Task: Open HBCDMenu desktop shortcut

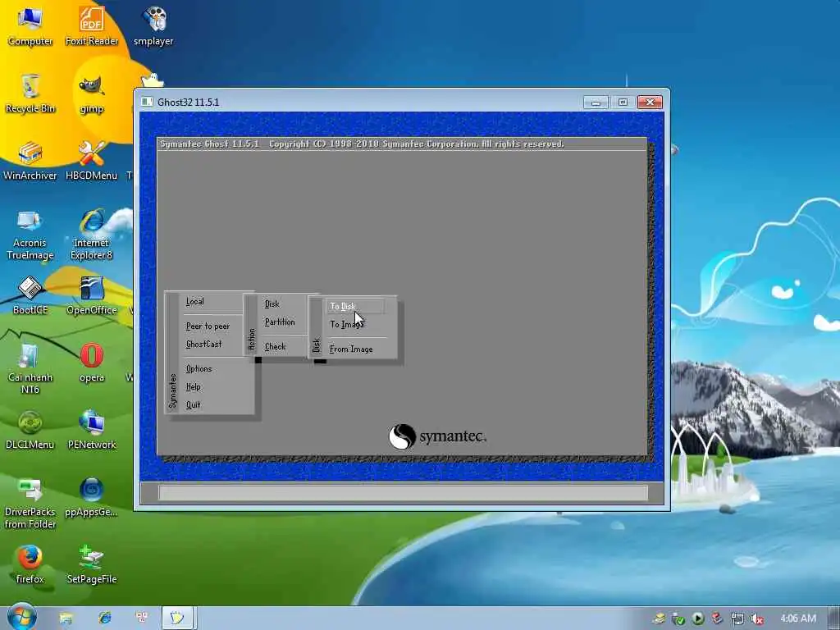Action: coord(92,161)
